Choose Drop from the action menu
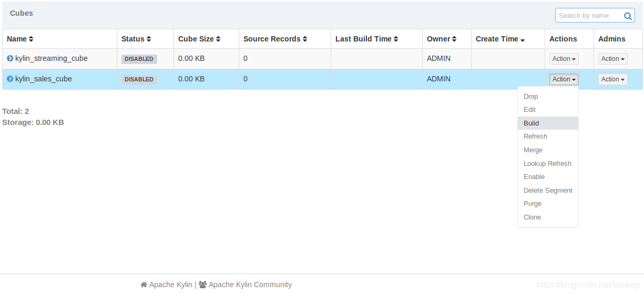 pos(548,97)
